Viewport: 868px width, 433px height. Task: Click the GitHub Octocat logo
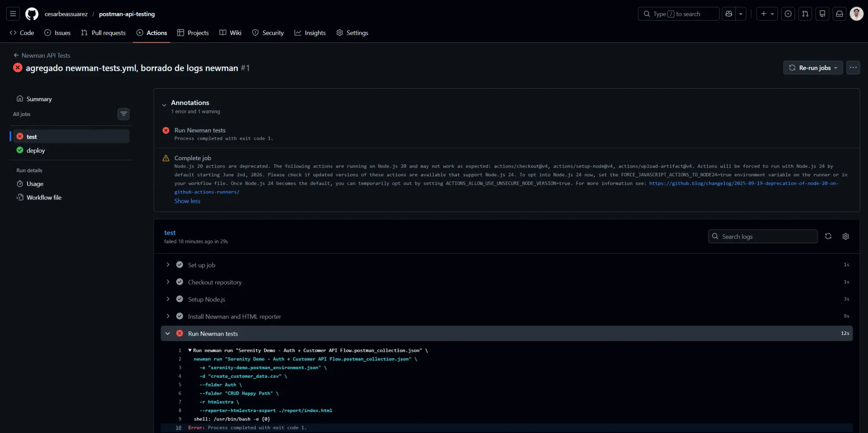point(32,13)
